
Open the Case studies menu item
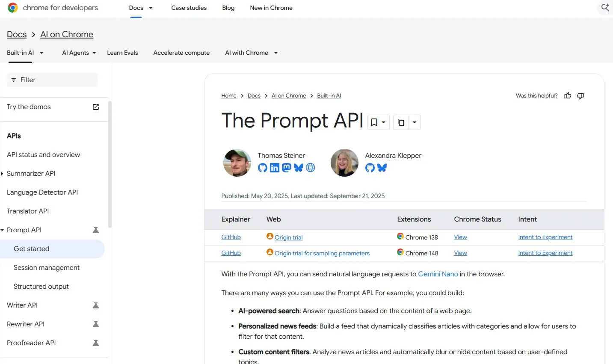[189, 8]
